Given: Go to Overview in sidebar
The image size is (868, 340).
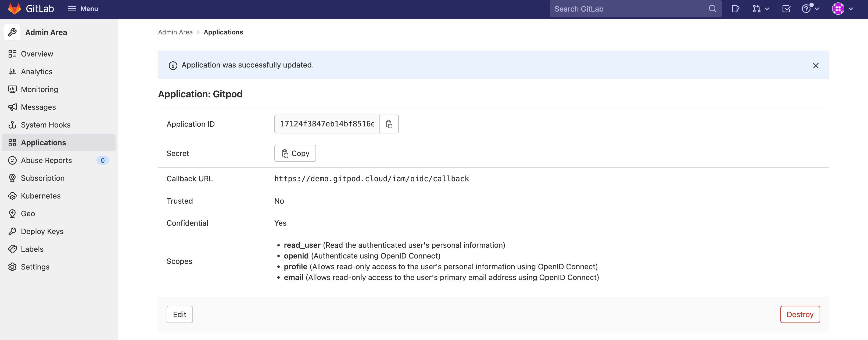Looking at the screenshot, I should (x=37, y=54).
